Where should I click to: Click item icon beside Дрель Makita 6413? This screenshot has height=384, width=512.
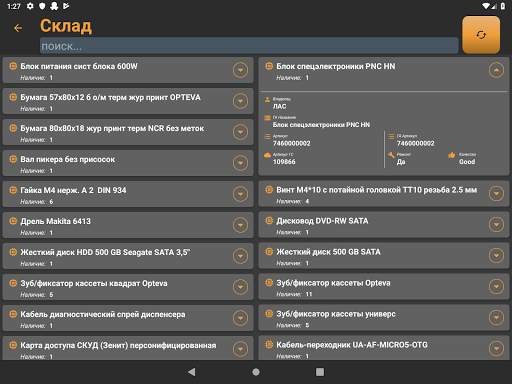[x=13, y=221]
